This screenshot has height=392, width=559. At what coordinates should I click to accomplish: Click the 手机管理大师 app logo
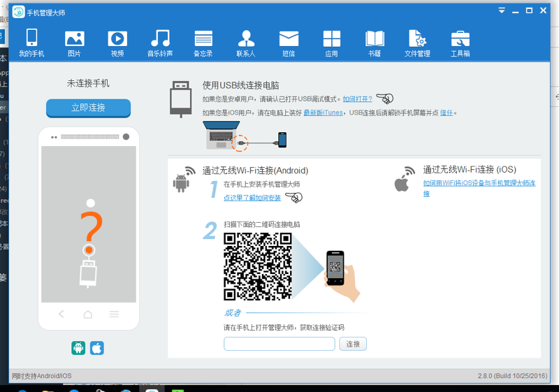pos(19,12)
